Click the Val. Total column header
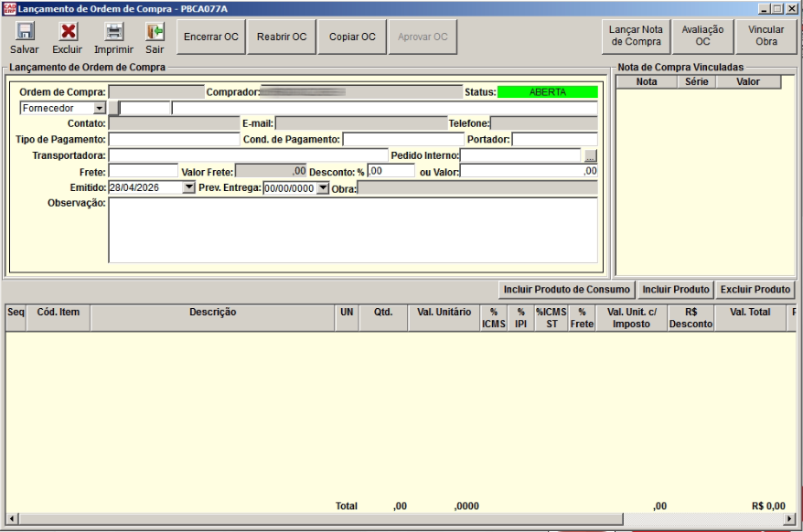The image size is (803, 532). pos(750,318)
